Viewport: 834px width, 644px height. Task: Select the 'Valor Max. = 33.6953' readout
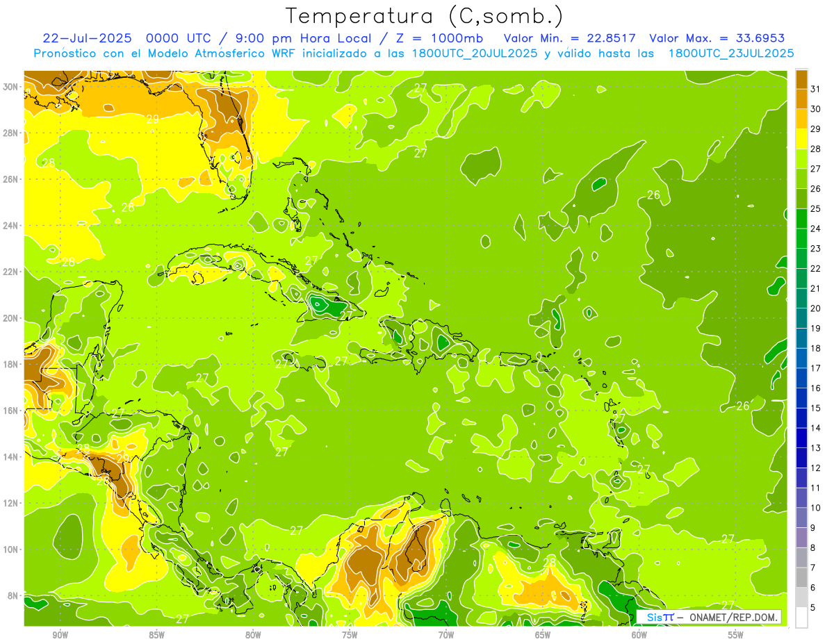coord(717,38)
